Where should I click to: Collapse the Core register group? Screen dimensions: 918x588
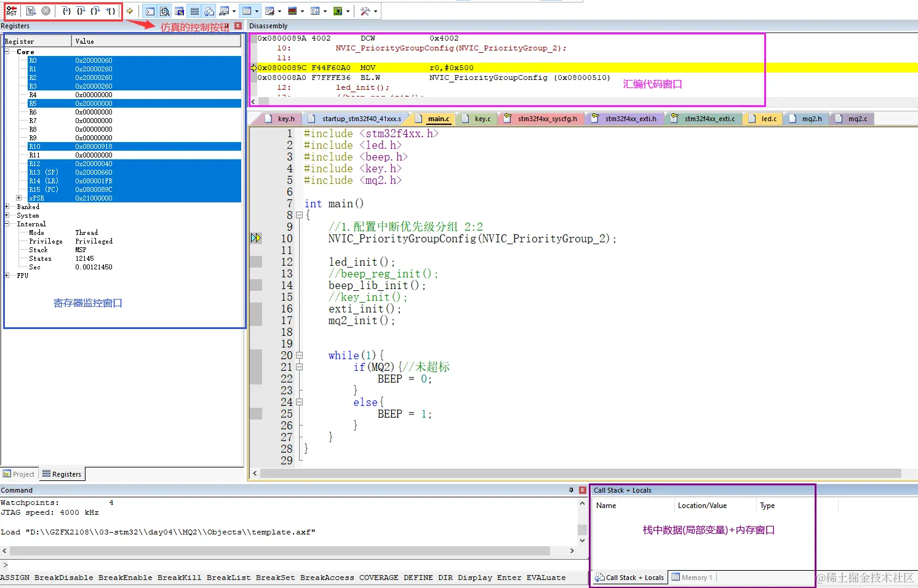7,52
